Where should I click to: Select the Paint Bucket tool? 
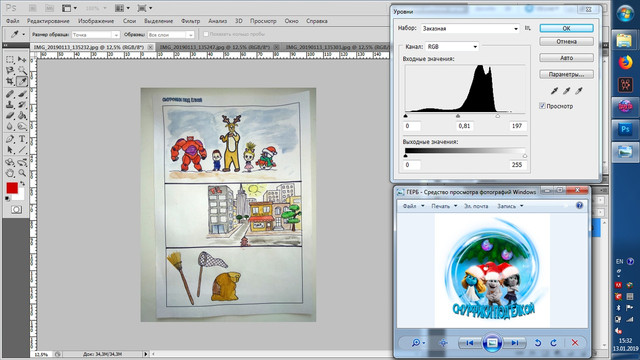pos(22,116)
